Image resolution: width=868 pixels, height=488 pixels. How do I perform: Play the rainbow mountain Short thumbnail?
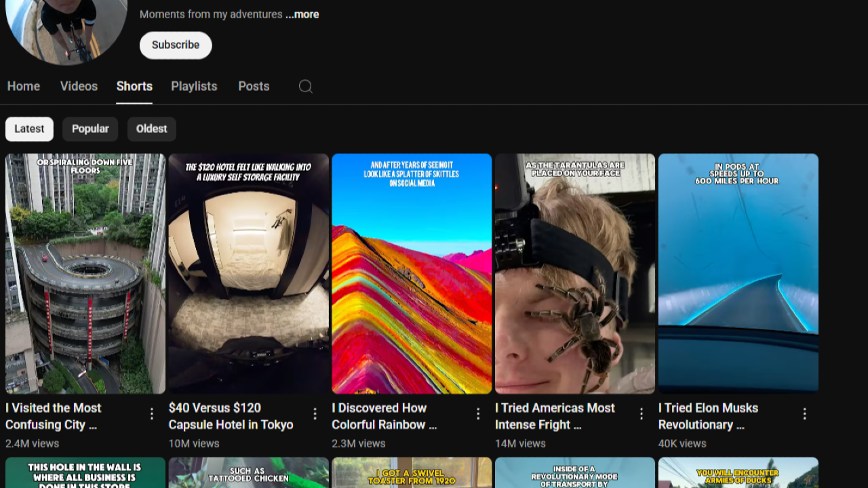412,272
